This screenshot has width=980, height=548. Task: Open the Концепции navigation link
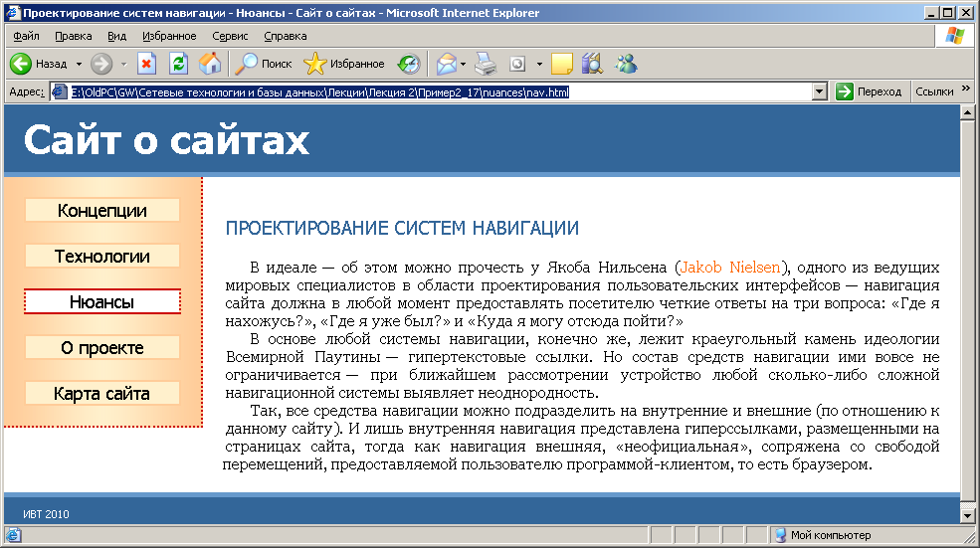pyautogui.click(x=102, y=211)
